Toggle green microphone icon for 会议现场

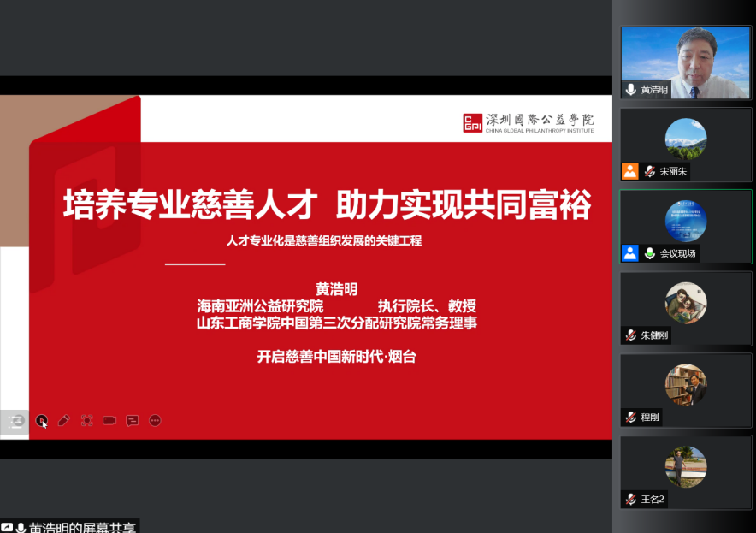coord(650,253)
